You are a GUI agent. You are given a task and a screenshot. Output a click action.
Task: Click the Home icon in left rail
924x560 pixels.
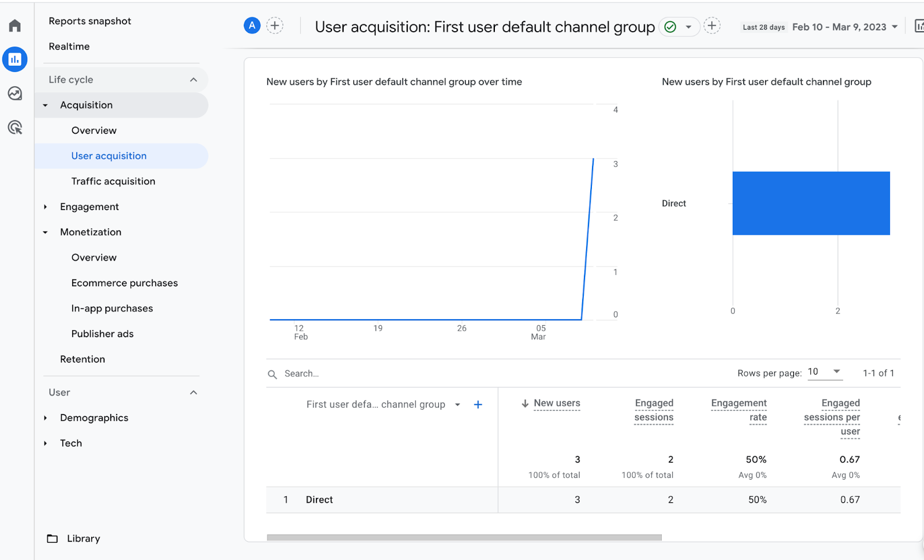tap(15, 25)
